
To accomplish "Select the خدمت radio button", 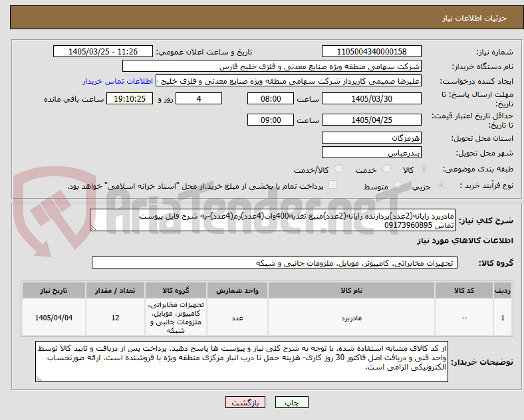I will click(x=386, y=169).
